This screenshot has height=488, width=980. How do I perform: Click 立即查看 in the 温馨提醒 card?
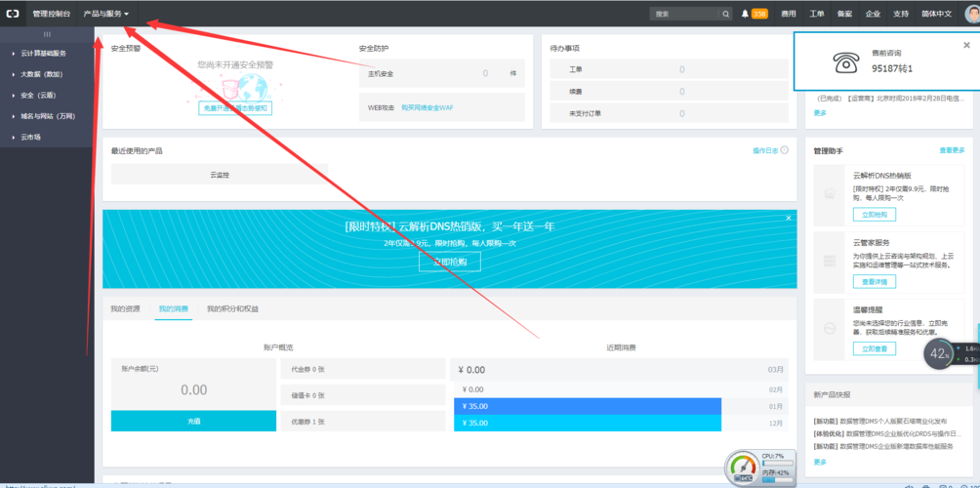pos(875,348)
